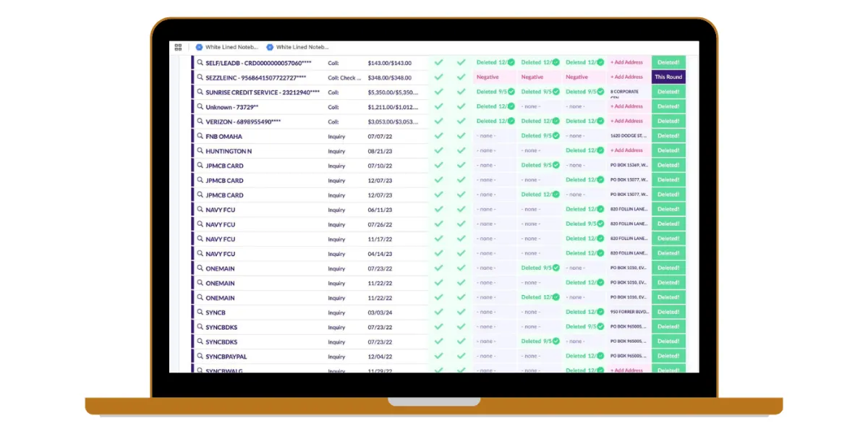868x434 pixels.
Task: Click the search icon in the VERIZON row
Action: 200,122
